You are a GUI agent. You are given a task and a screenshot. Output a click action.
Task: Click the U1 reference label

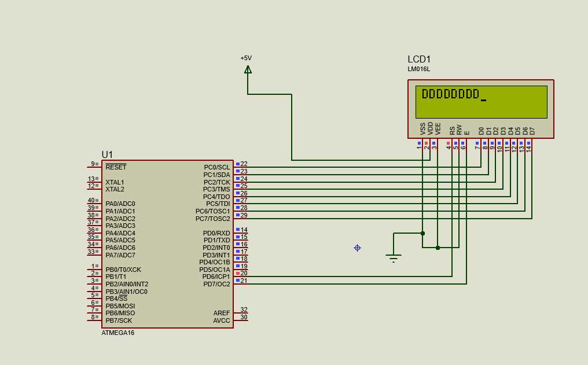click(x=107, y=154)
